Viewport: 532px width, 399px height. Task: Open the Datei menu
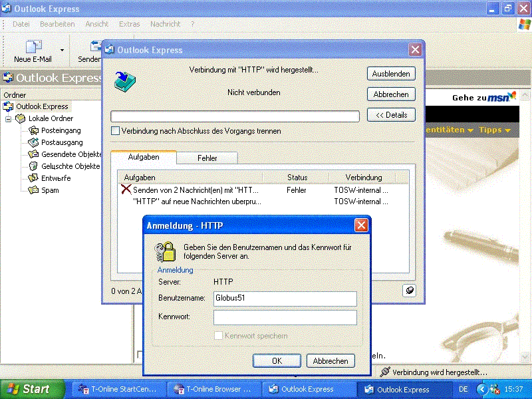point(21,24)
